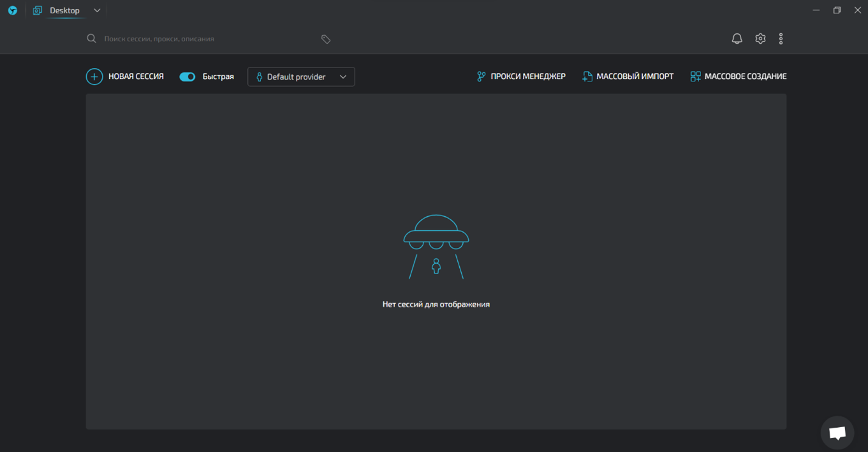Expand the Desktop workspace chevron

pyautogui.click(x=97, y=10)
